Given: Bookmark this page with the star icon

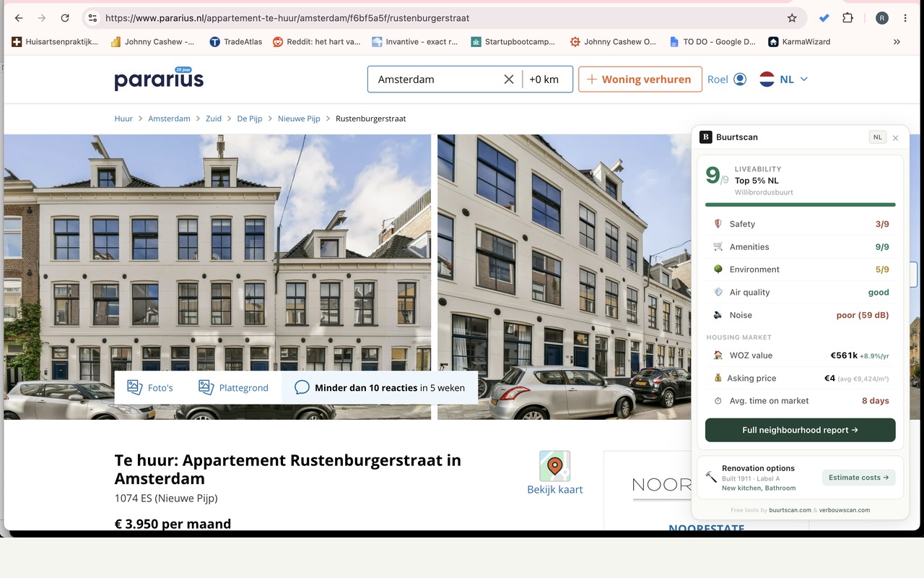Looking at the screenshot, I should point(792,18).
